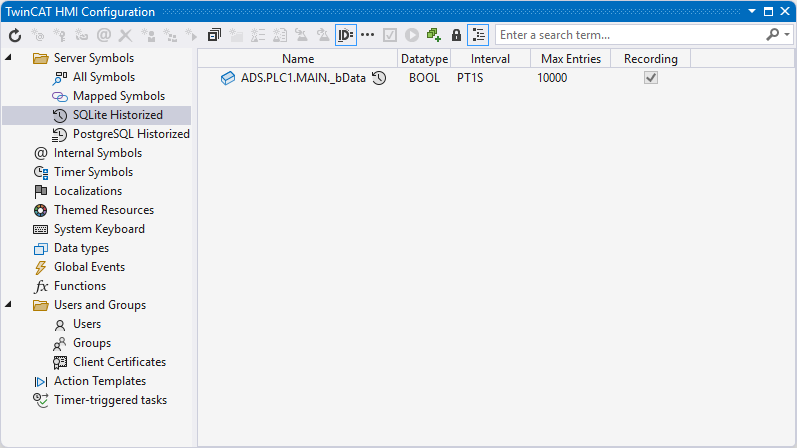Click the green add symbols icon
The height and width of the screenshot is (448, 797).
point(433,35)
